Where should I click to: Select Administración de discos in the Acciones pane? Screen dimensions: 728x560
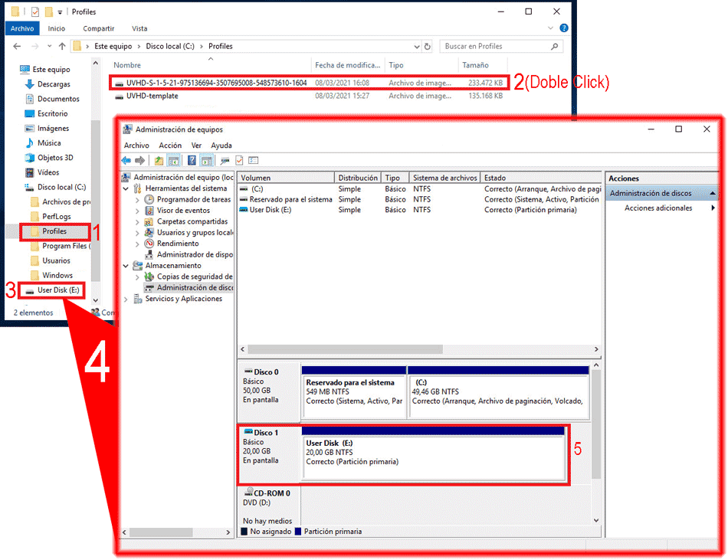pyautogui.click(x=651, y=192)
